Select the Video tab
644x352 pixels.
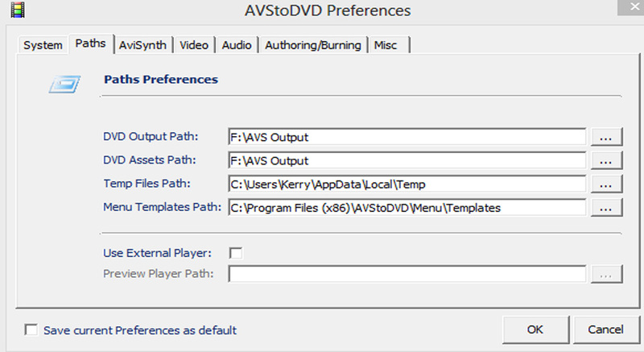(194, 45)
